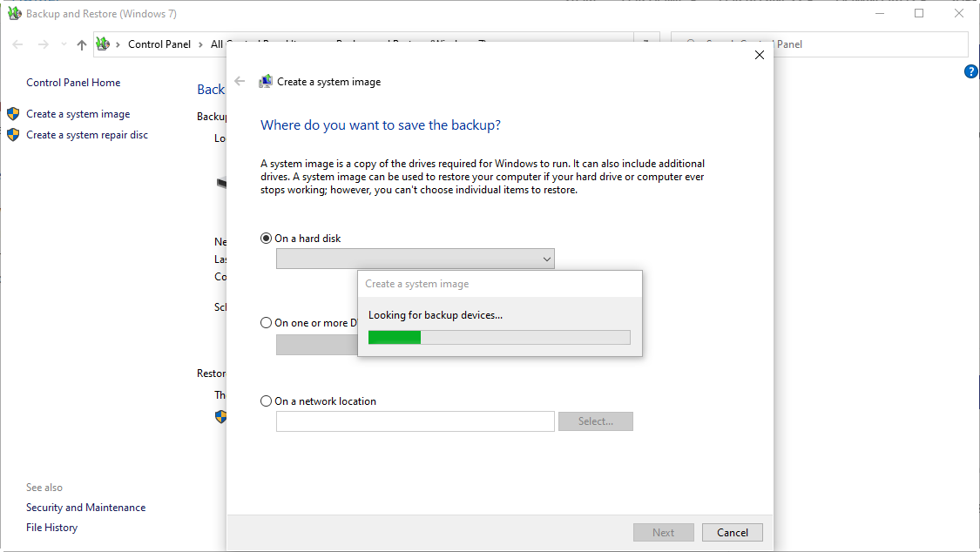Click the Next button

pos(664,533)
